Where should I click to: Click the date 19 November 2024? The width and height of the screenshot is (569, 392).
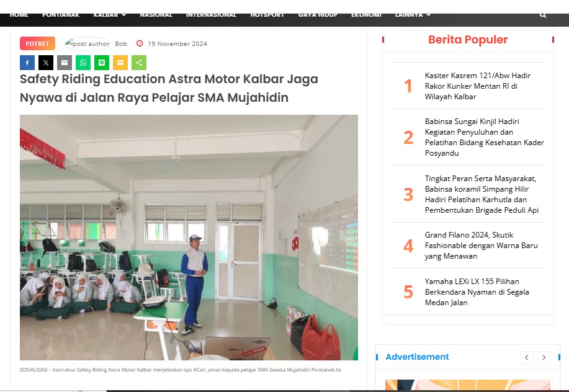[x=177, y=43]
